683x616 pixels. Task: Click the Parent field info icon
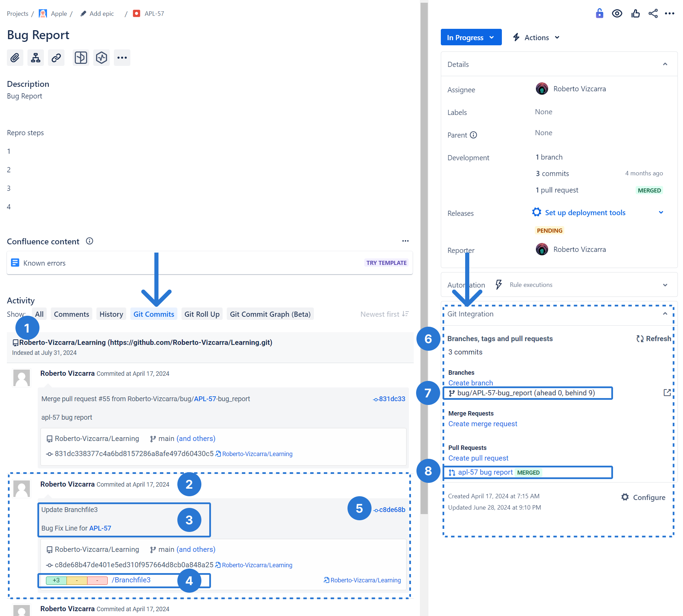473,135
